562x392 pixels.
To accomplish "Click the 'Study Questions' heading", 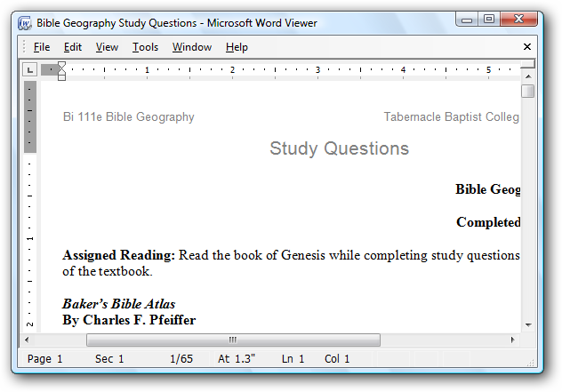I will [x=339, y=148].
